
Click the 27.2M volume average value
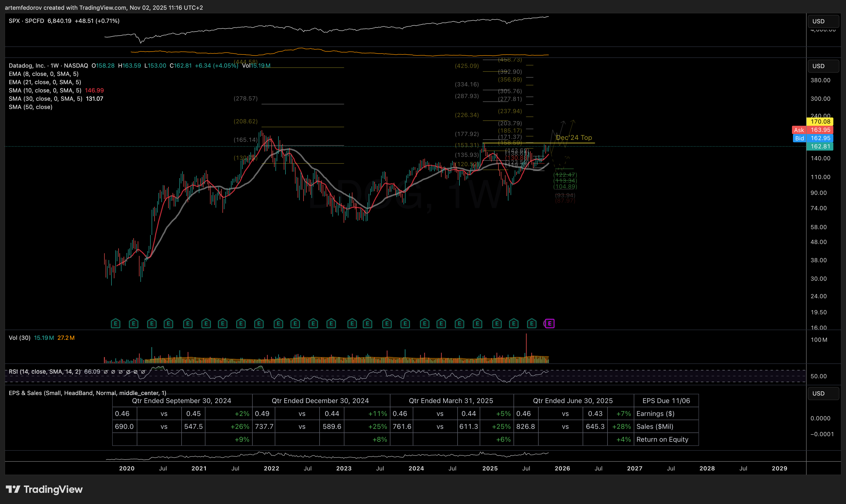coord(66,338)
